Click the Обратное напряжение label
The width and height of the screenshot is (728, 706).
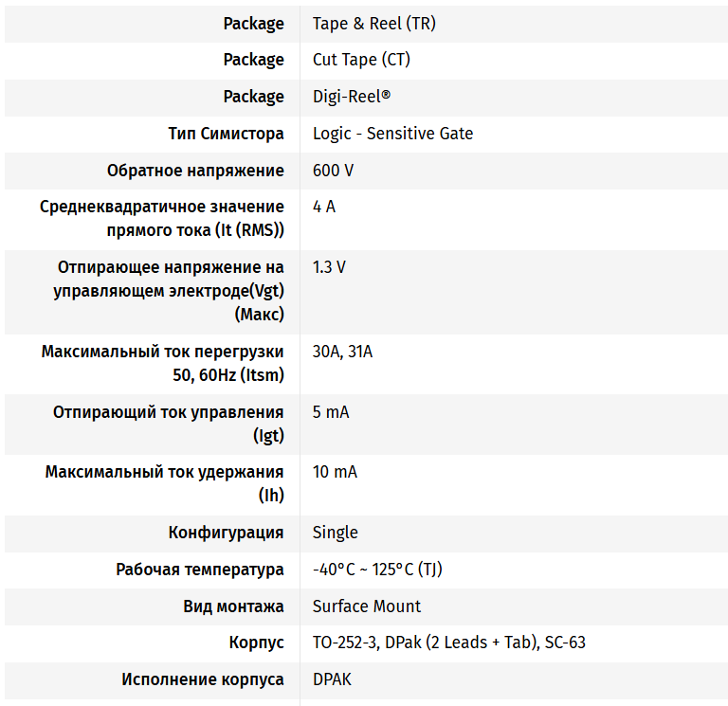tap(195, 171)
